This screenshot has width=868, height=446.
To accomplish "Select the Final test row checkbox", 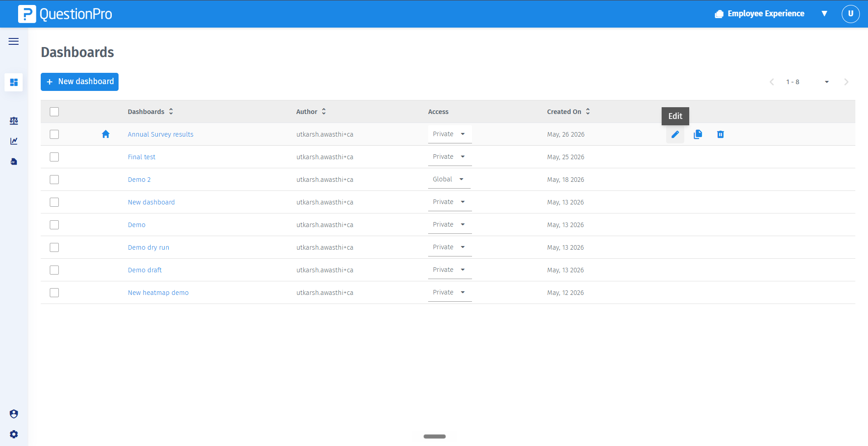I will 54,157.
